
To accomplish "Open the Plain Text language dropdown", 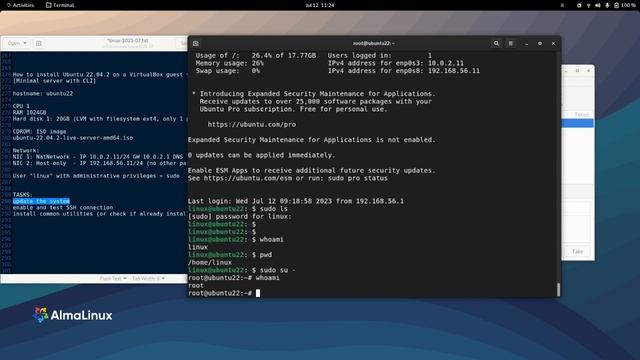I will (113, 278).
